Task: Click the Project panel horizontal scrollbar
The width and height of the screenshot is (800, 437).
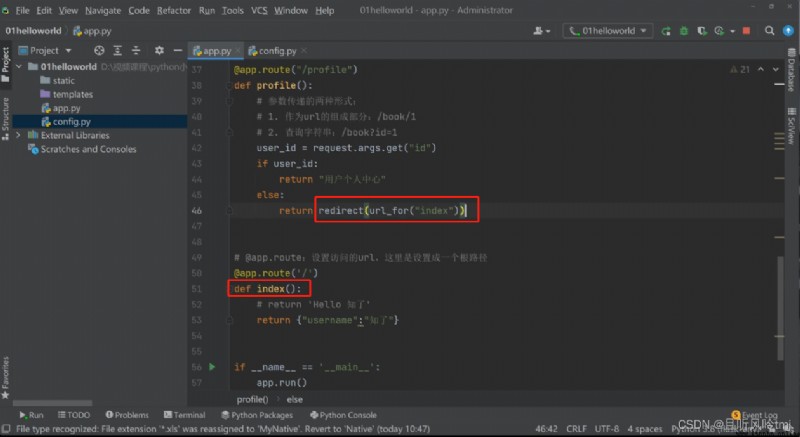Action: (x=53, y=403)
